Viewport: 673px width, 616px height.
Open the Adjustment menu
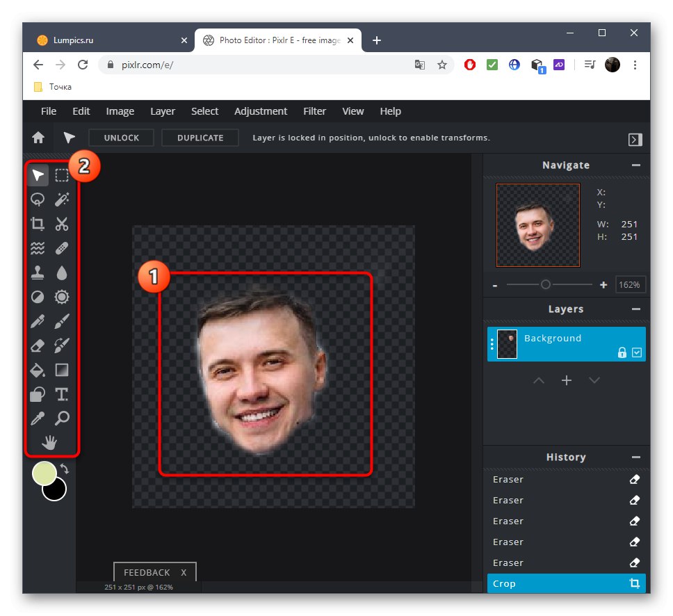[261, 111]
